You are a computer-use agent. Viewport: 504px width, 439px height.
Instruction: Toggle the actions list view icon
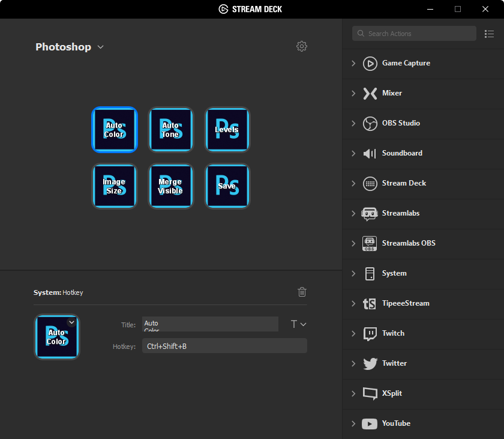(x=489, y=34)
